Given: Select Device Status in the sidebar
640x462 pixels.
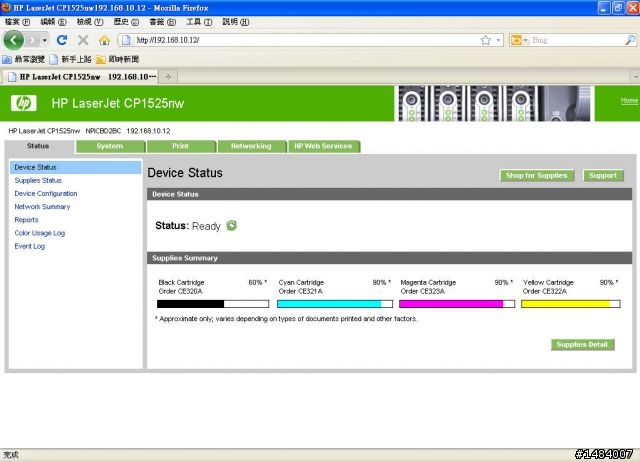Looking at the screenshot, I should [76, 167].
